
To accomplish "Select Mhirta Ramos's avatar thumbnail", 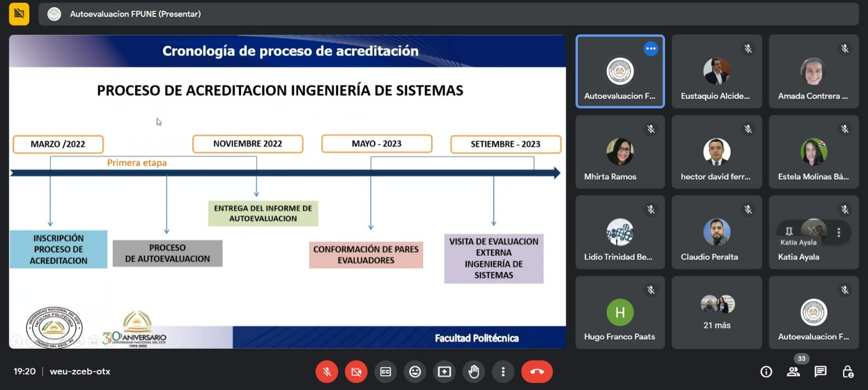I will 620,152.
